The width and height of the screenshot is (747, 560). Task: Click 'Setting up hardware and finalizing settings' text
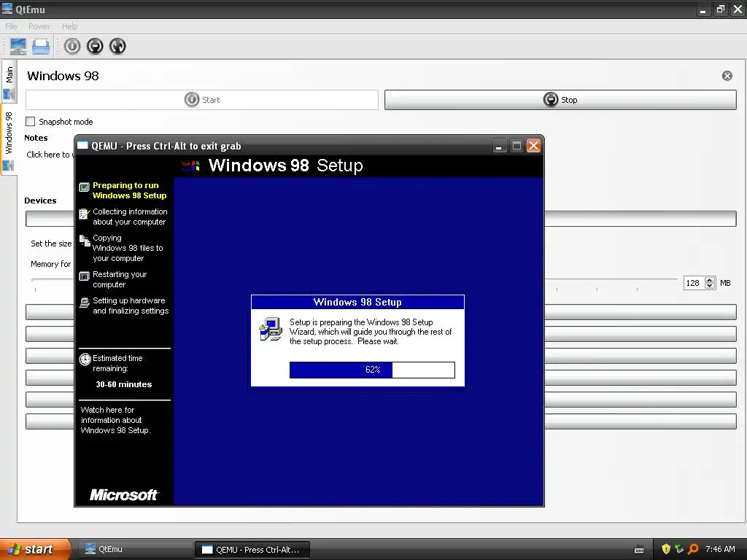(131, 306)
